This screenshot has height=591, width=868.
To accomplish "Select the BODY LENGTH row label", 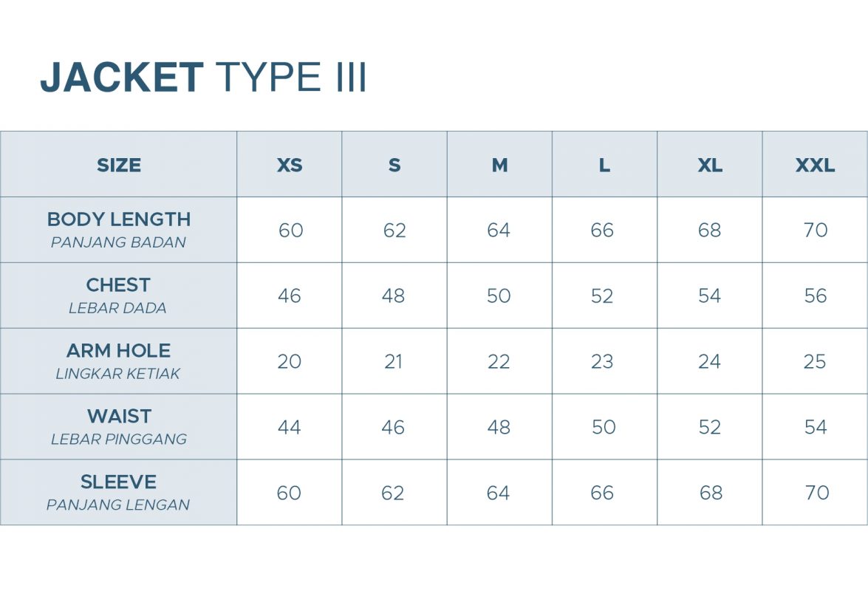I will [119, 219].
